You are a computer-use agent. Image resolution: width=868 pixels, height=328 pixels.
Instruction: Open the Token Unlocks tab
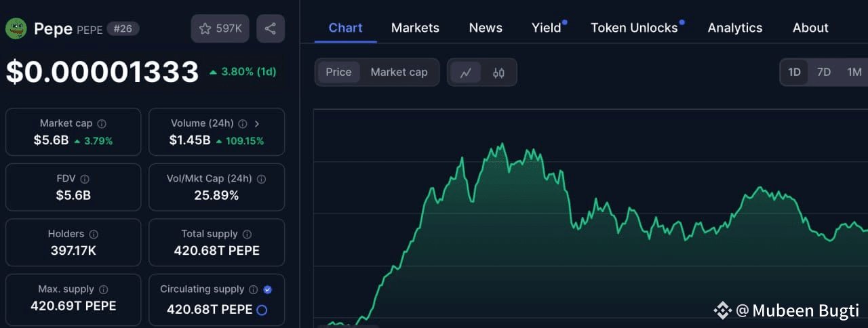[x=634, y=28]
